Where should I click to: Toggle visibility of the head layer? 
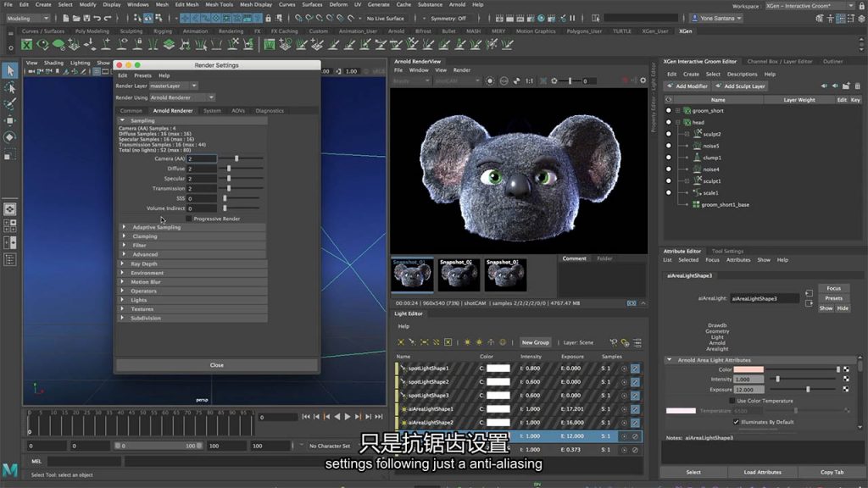click(x=668, y=122)
